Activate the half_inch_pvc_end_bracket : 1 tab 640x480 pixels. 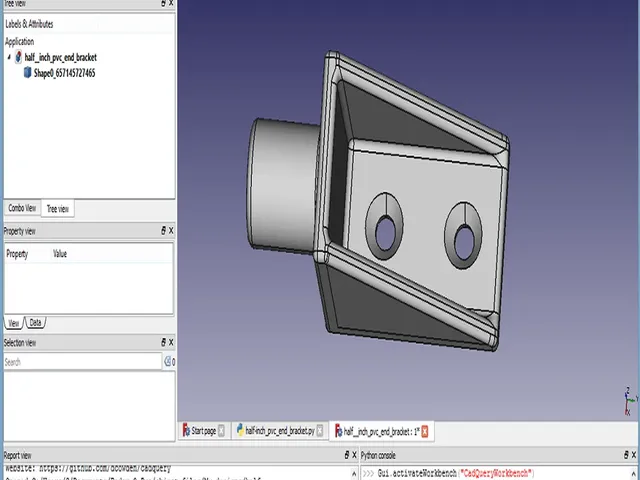[x=382, y=431]
